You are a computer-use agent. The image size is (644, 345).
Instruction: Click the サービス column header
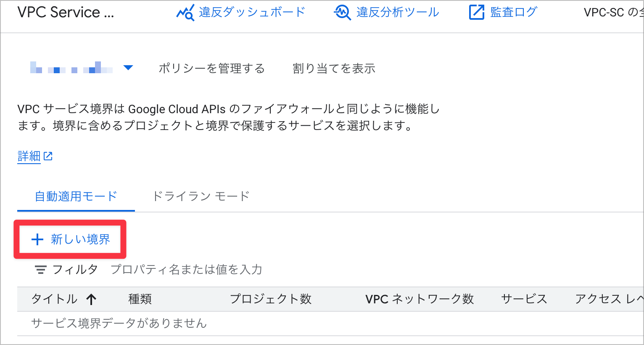coord(524,299)
